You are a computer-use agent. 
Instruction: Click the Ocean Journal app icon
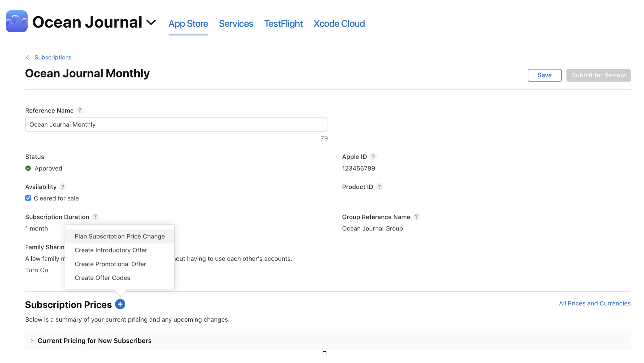click(16, 21)
